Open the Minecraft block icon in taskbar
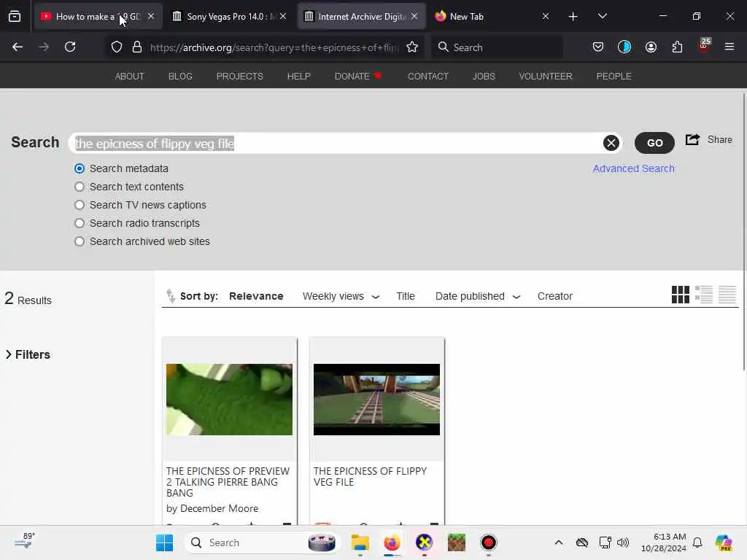The height and width of the screenshot is (560, 747). click(x=457, y=542)
